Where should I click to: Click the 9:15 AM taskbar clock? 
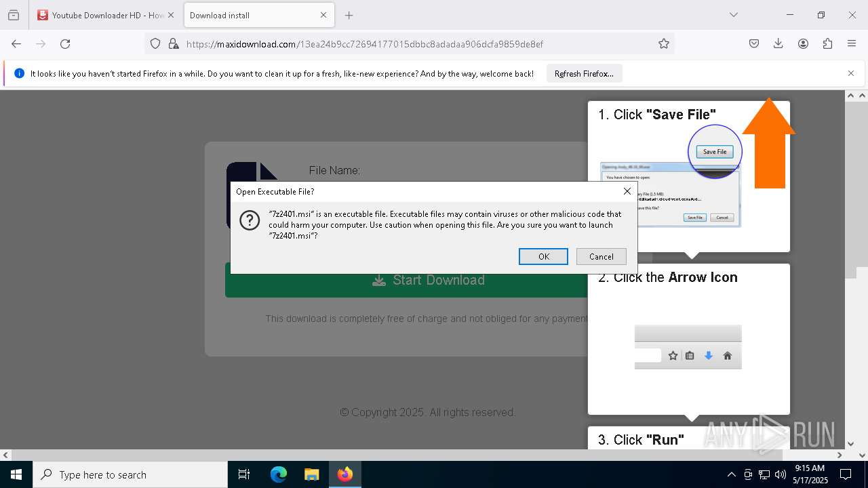point(810,474)
